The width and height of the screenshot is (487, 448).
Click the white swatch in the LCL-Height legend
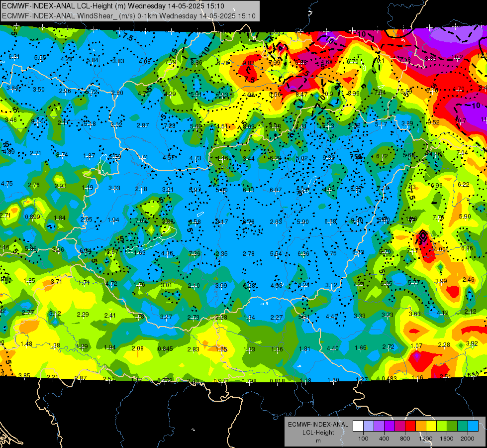[358, 426]
